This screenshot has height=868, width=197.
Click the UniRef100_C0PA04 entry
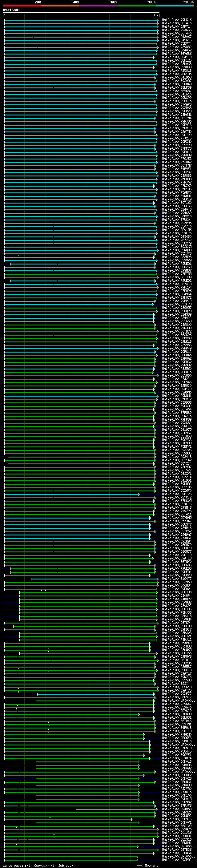tap(177, 589)
